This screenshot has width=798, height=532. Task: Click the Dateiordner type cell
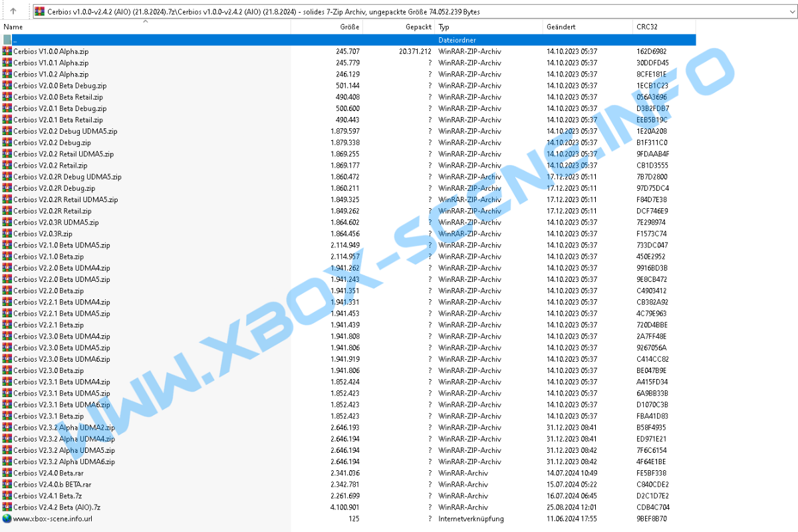(458, 40)
